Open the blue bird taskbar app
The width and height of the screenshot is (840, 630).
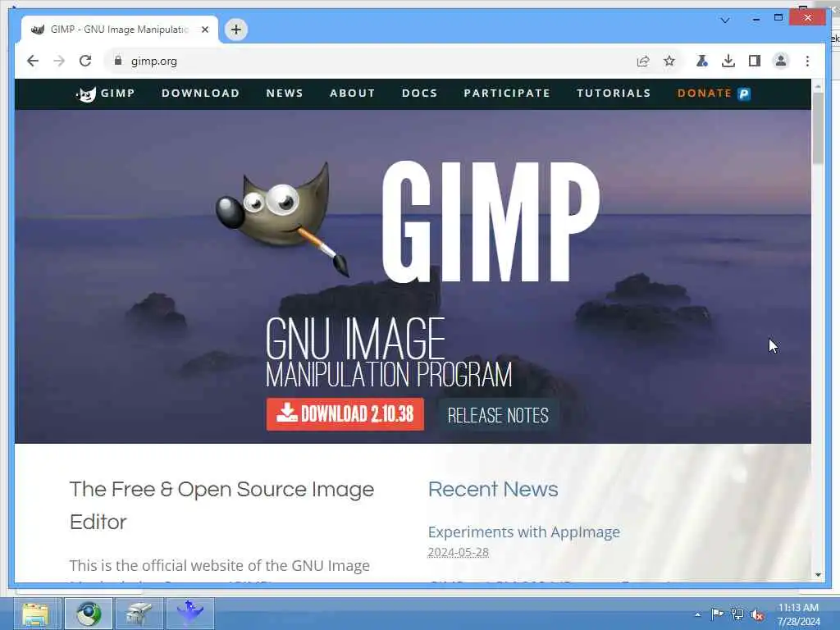190,614
